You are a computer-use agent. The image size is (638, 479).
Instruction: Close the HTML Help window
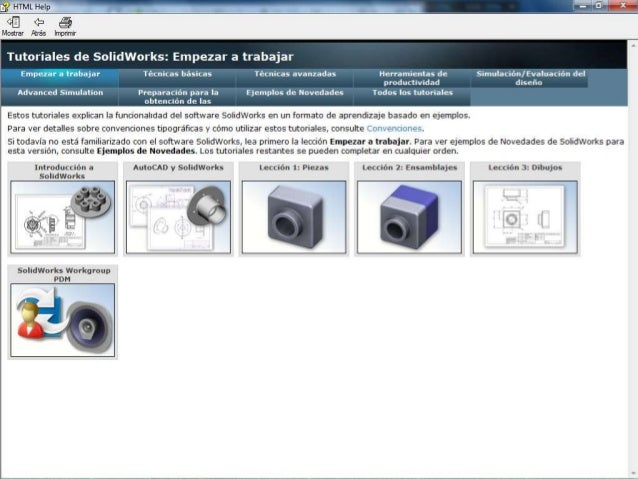pos(623,6)
